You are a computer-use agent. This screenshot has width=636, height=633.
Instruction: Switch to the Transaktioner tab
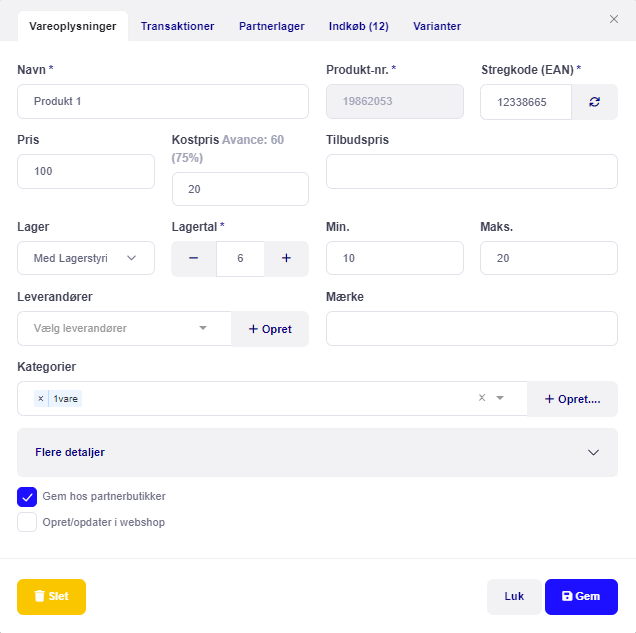point(177,26)
